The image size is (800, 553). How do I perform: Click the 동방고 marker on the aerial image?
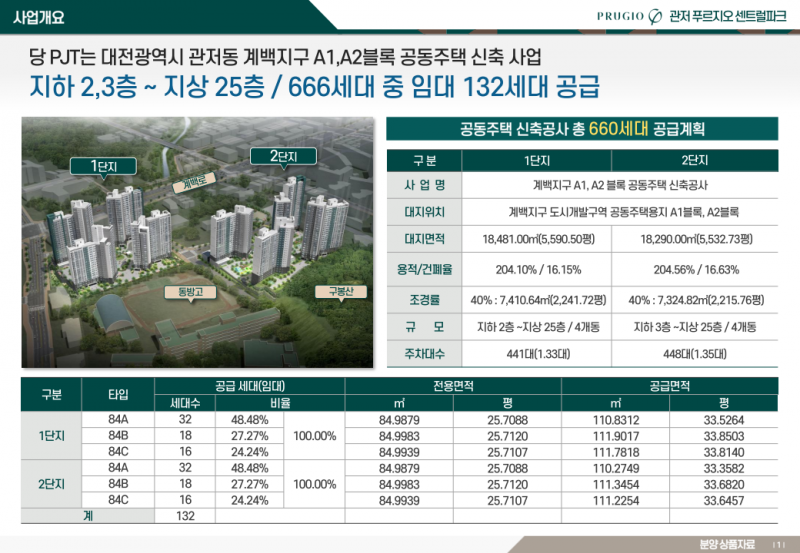[190, 292]
